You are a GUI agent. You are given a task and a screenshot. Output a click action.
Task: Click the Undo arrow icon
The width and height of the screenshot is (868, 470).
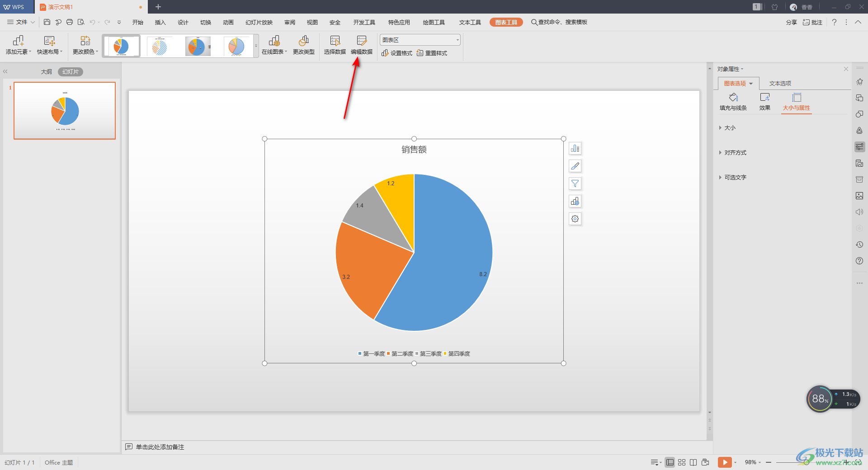(92, 22)
